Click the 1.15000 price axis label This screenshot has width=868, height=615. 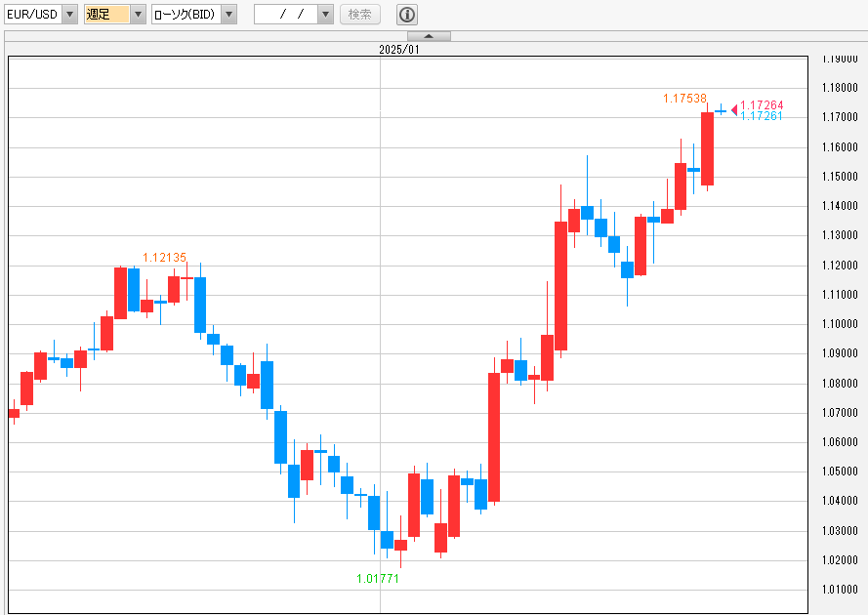click(840, 177)
